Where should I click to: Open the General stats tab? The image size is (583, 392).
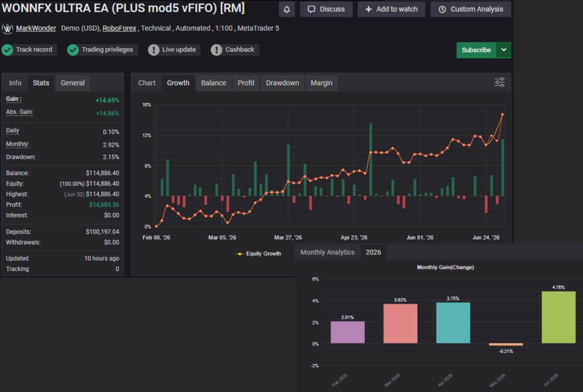[x=73, y=83]
